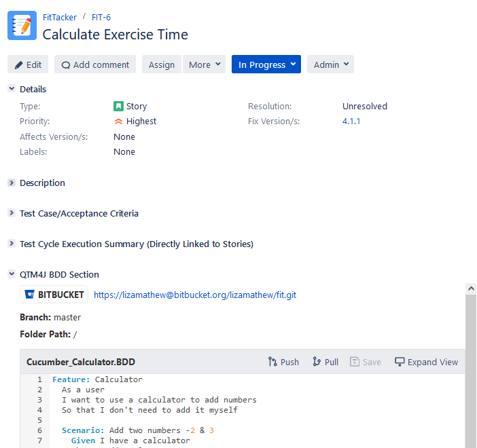Image resolution: width=477 pixels, height=448 pixels.
Task: Click the 'Highest' priority text
Action: tap(141, 122)
